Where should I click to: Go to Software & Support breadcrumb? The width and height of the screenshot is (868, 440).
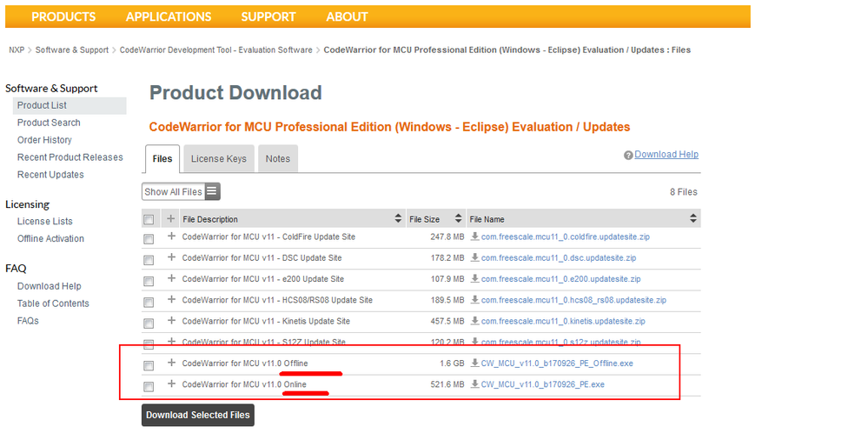[x=72, y=50]
